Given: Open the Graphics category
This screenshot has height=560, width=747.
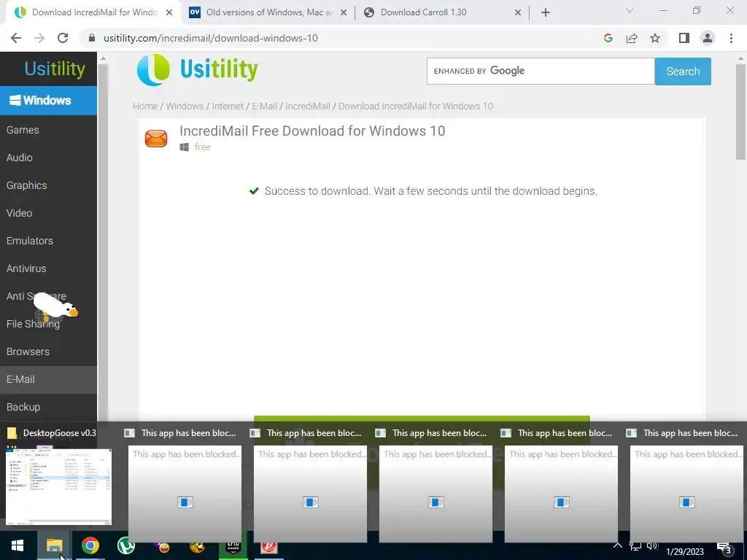Looking at the screenshot, I should [27, 185].
